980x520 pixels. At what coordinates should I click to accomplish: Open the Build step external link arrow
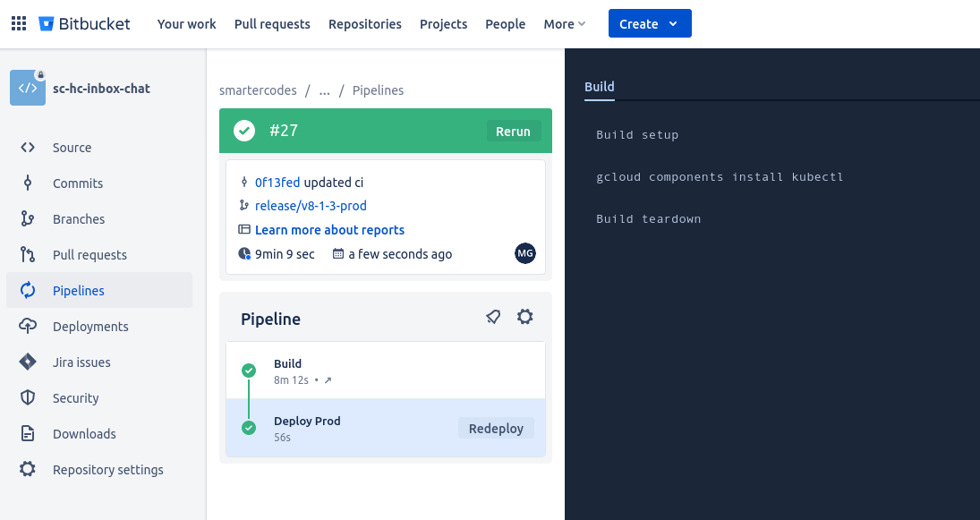(x=328, y=380)
